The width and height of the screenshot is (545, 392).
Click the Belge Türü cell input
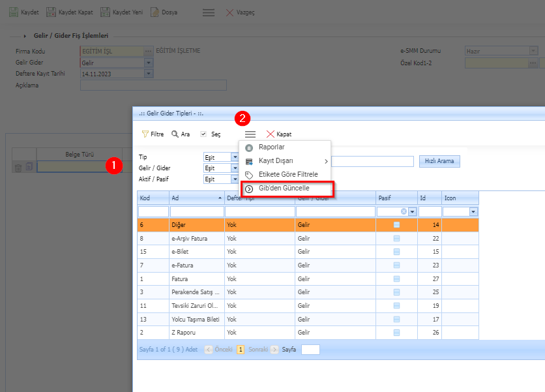80,166
